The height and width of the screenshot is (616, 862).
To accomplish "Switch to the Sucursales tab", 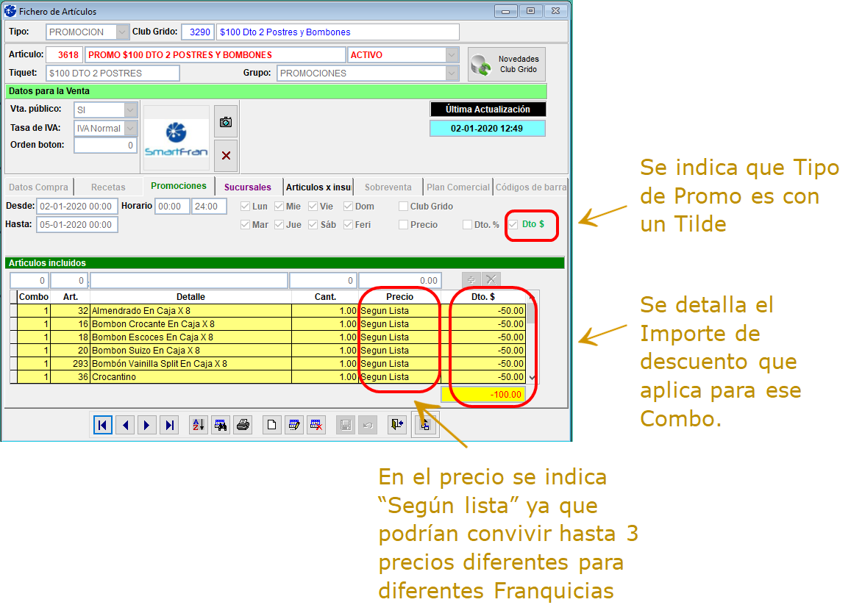I will pyautogui.click(x=247, y=187).
